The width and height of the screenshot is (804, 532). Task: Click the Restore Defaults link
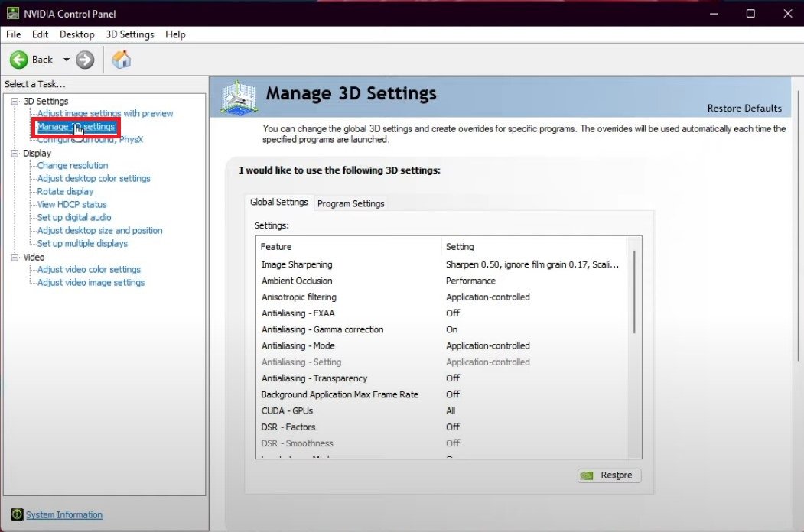click(744, 109)
